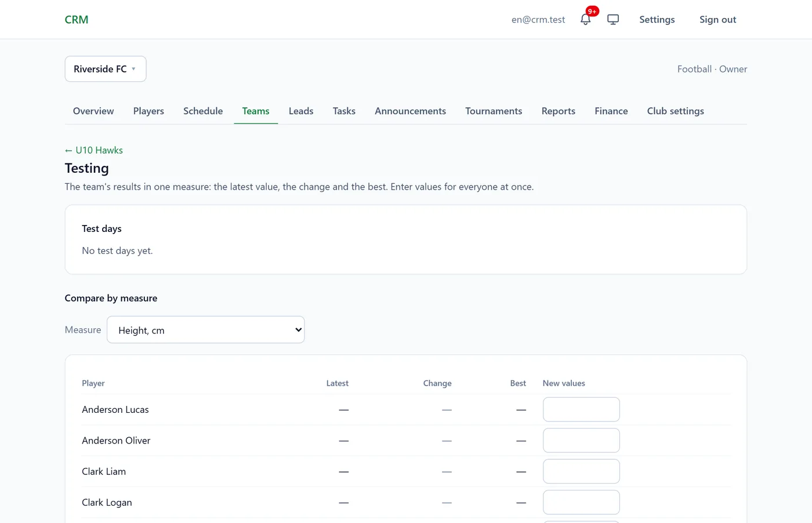The height and width of the screenshot is (523, 812).
Task: Sign out of the account
Action: [x=717, y=19]
